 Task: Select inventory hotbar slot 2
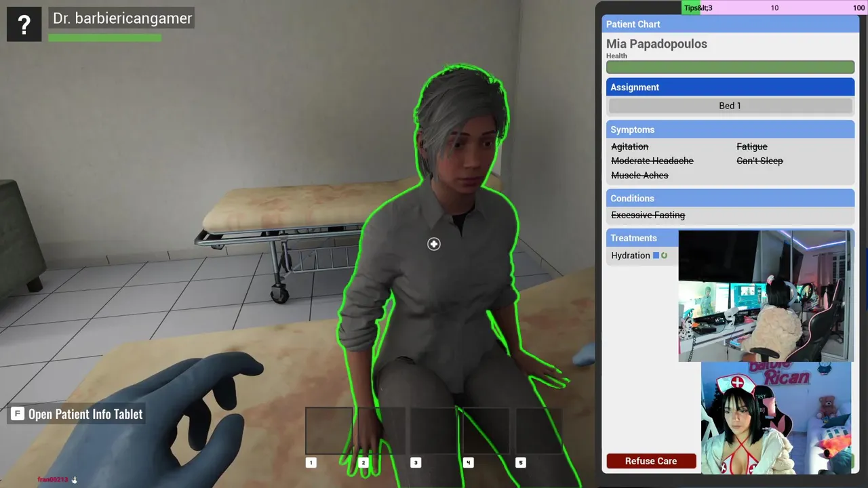pos(382,430)
